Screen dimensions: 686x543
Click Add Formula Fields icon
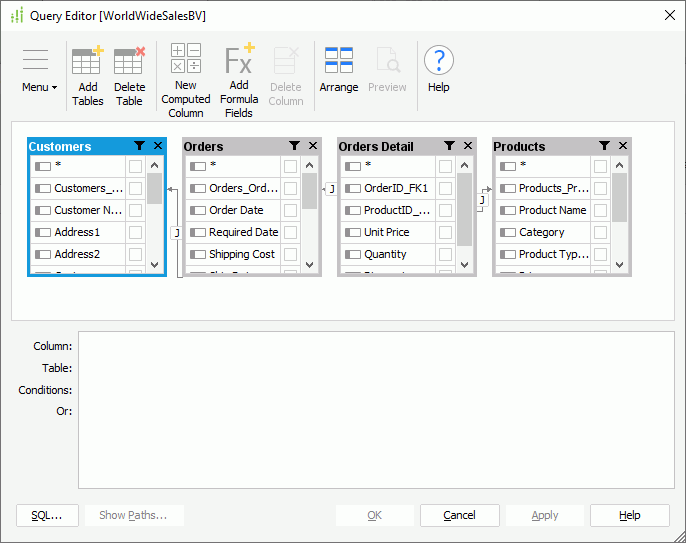click(239, 60)
